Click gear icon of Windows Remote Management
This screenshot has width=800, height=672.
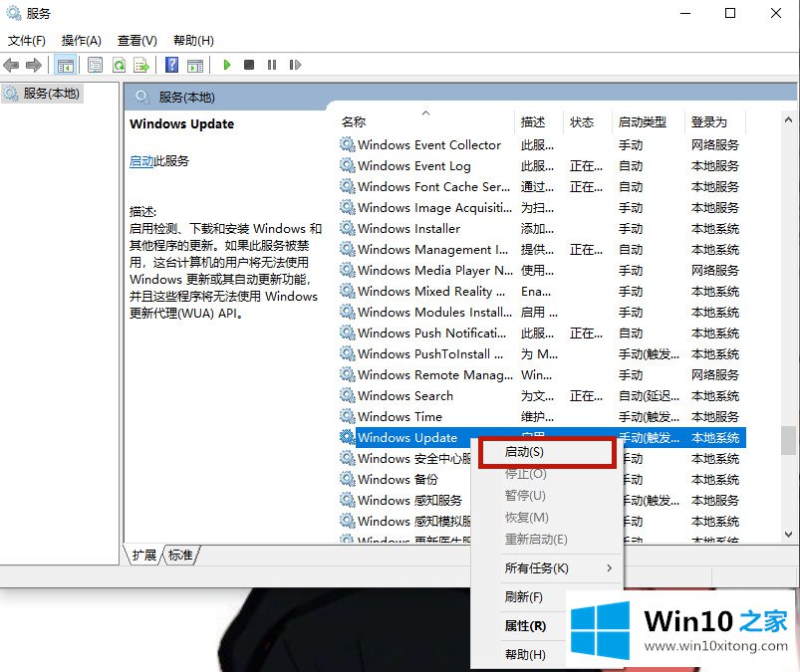tap(348, 374)
